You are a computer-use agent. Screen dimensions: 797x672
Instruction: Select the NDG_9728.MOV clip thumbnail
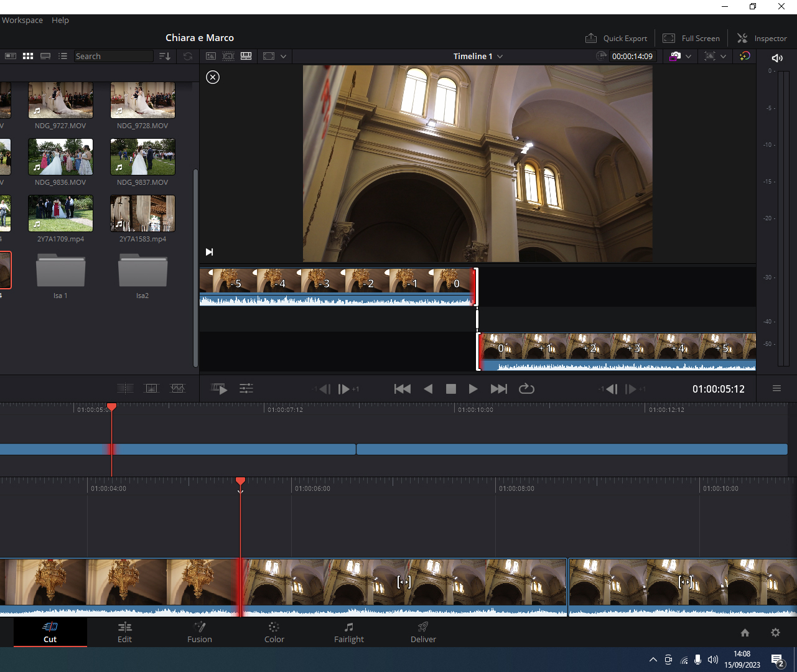[142, 100]
